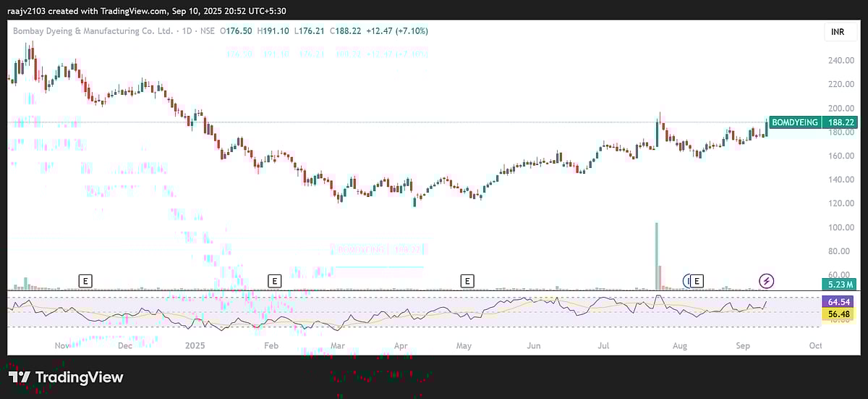Click the earnings E marker above February

[274, 280]
